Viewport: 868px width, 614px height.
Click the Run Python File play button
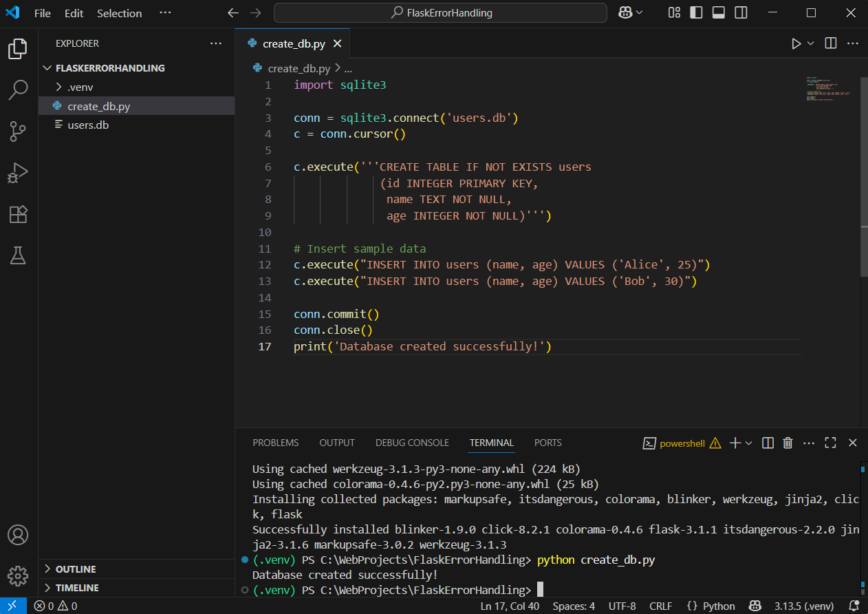coord(796,43)
